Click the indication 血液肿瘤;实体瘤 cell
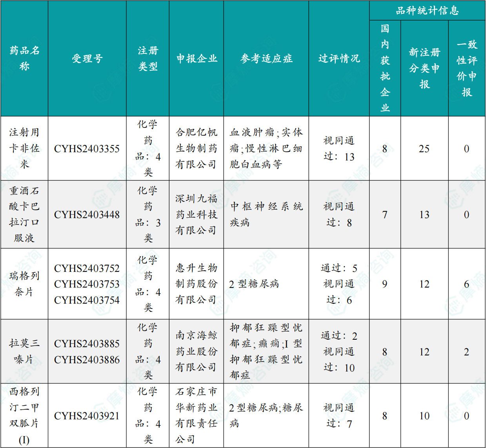 click(266, 148)
